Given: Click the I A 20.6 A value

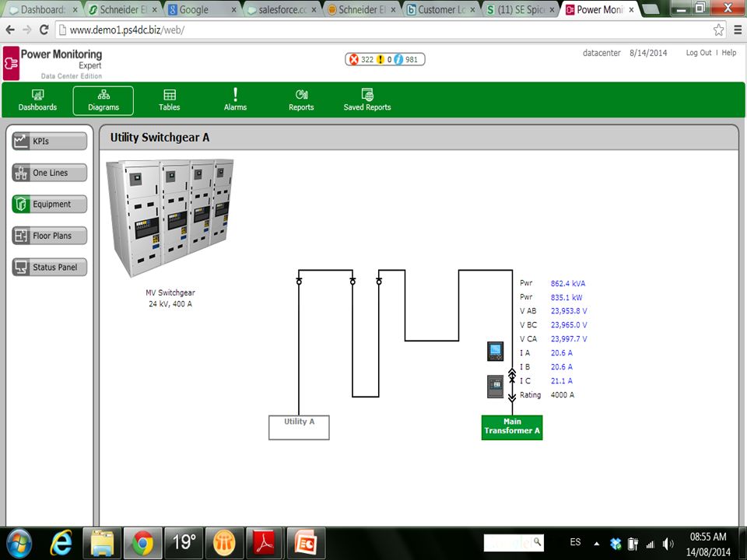Looking at the screenshot, I should 562,353.
